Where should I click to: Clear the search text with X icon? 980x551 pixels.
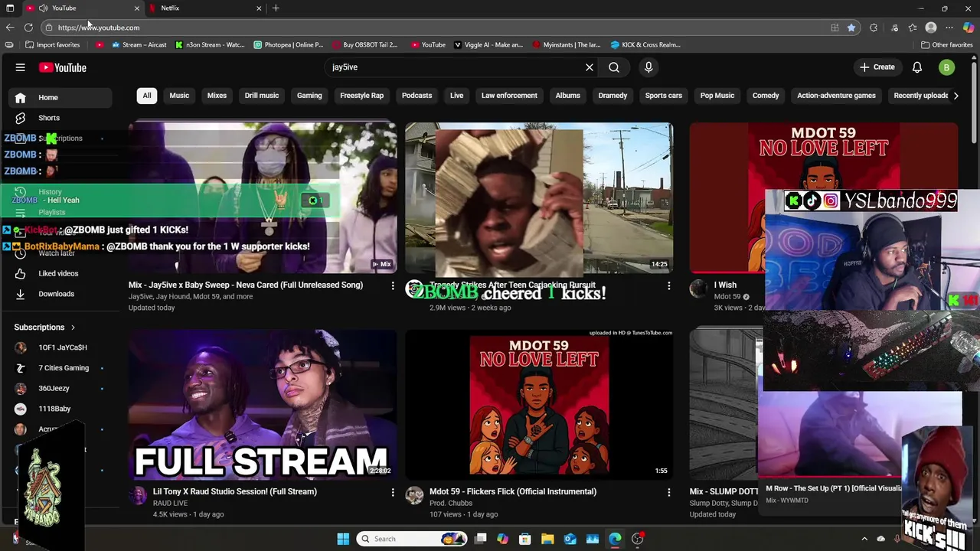click(x=590, y=67)
